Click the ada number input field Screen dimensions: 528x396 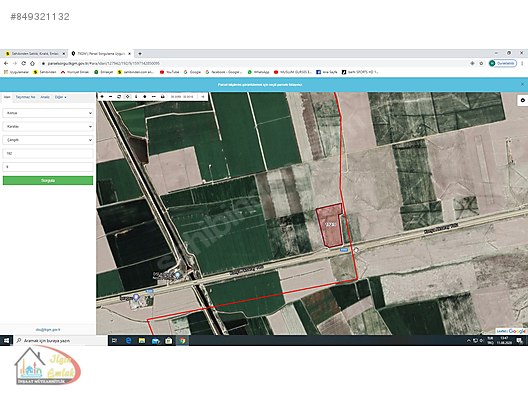(x=48, y=153)
